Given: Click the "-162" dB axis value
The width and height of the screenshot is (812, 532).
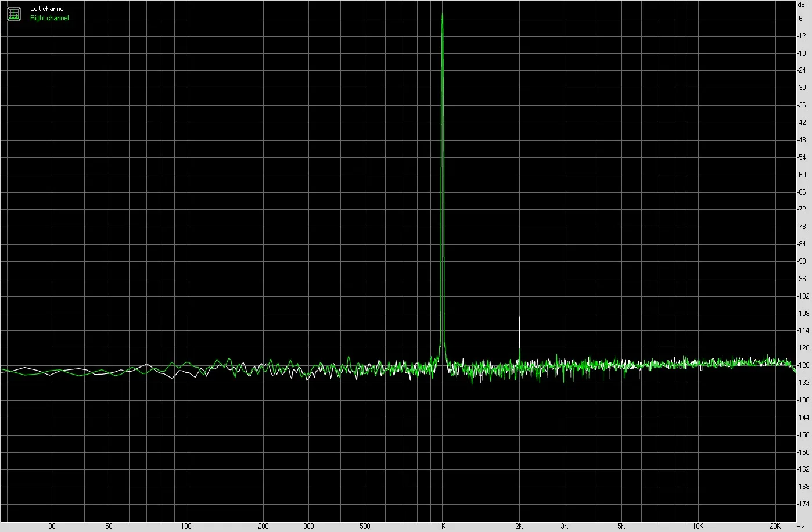Looking at the screenshot, I should 803,469.
